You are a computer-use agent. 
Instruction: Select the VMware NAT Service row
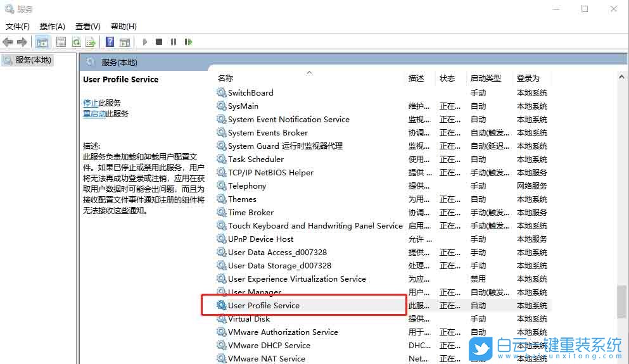383,358
